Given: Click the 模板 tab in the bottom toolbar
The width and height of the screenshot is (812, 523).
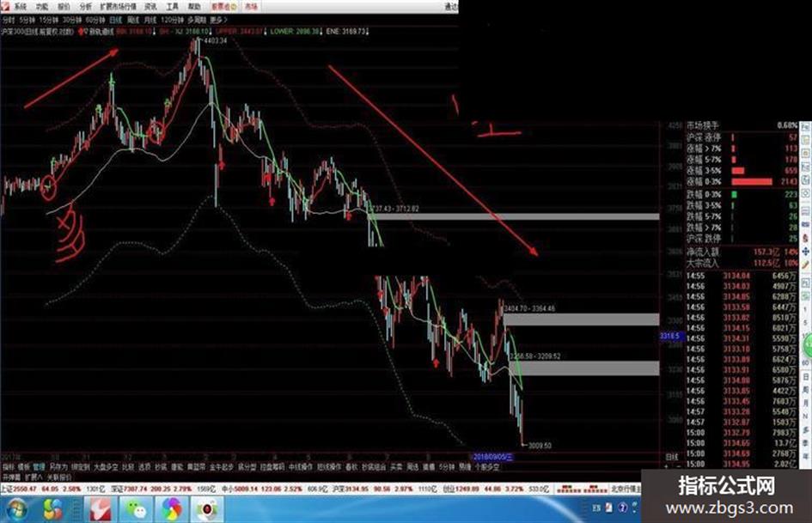Looking at the screenshot, I should pos(24,467).
